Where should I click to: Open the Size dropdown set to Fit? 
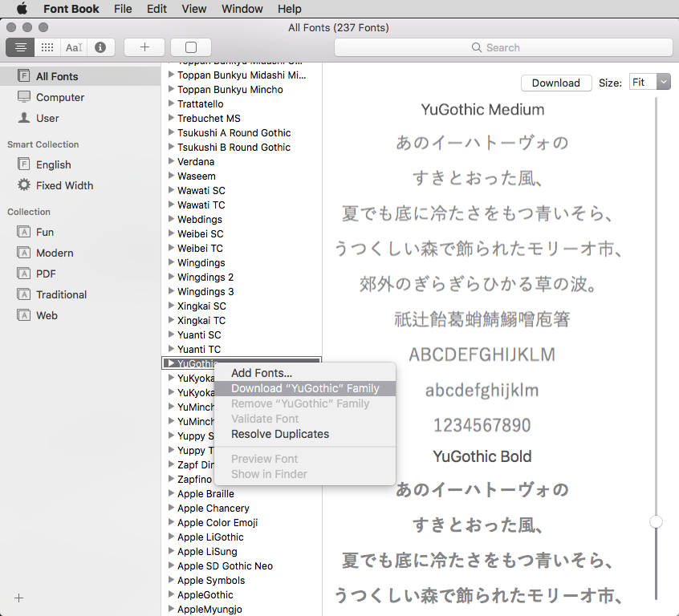coord(649,82)
